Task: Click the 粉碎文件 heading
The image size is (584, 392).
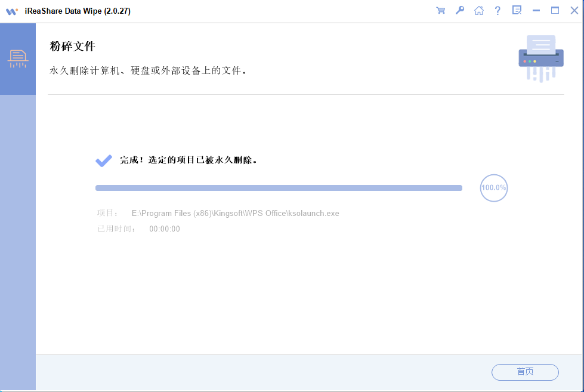Action: (x=73, y=46)
